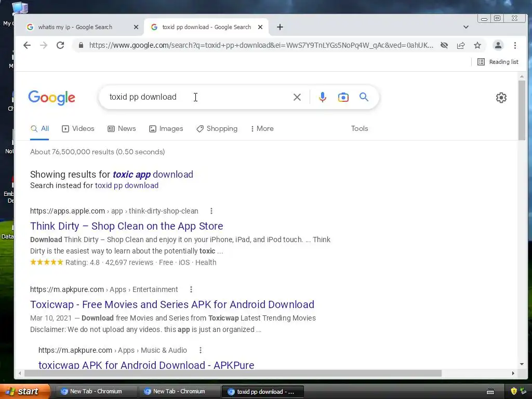This screenshot has width=532, height=399.
Task: Open 'toxicwap APK for Android Download' result
Action: [x=146, y=365]
